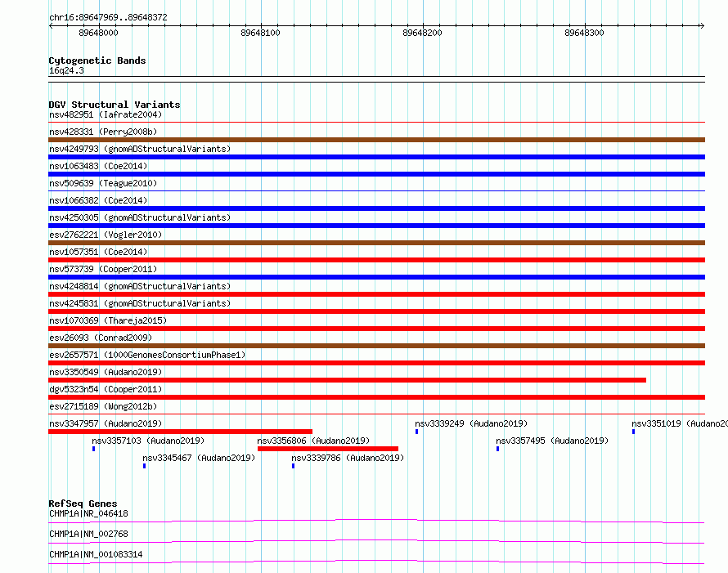The width and height of the screenshot is (728, 573).
Task: Click the nsv3351019 blue marker
Action: pyautogui.click(x=633, y=432)
